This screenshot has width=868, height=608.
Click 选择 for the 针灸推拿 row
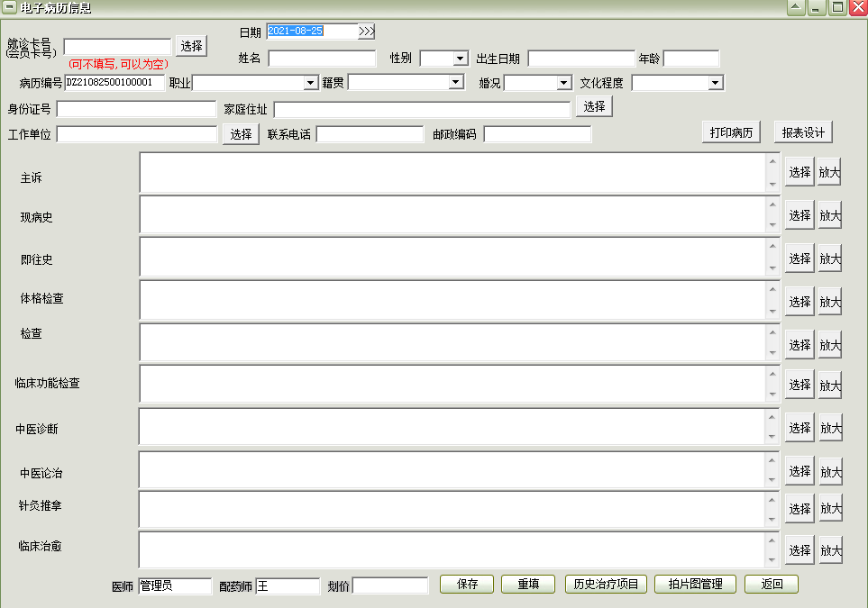(x=799, y=508)
